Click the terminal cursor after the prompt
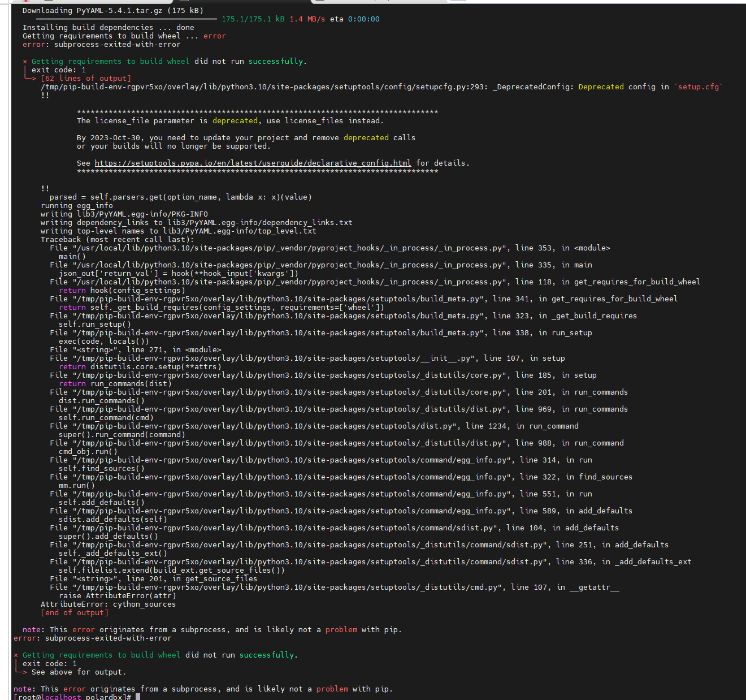This screenshot has height=700, width=746. tap(138, 697)
